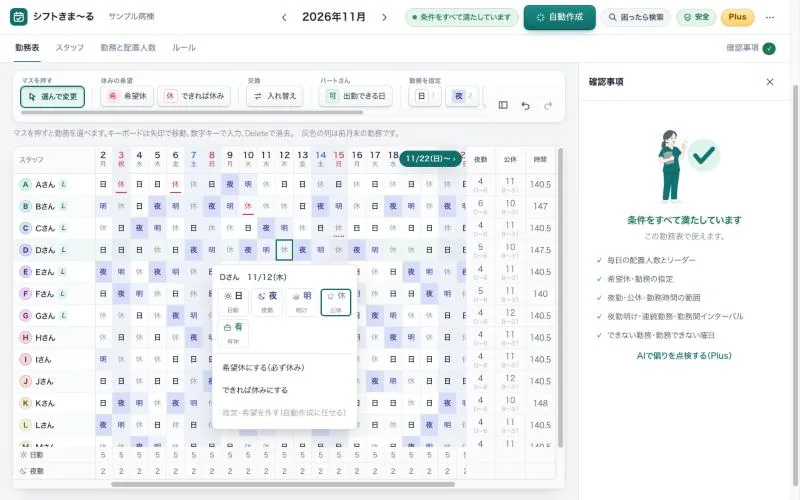800x500 pixels.
Task: Click the Bさん avatar icon
Action: pos(26,206)
